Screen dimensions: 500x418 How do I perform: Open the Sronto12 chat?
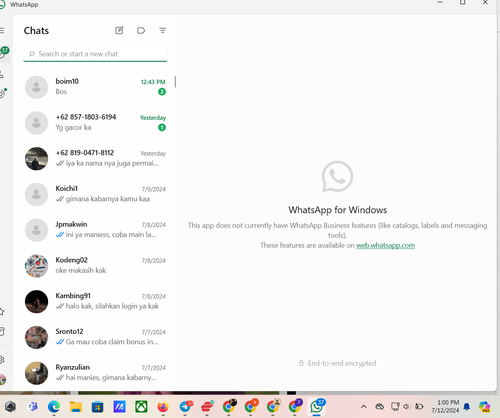tap(95, 337)
